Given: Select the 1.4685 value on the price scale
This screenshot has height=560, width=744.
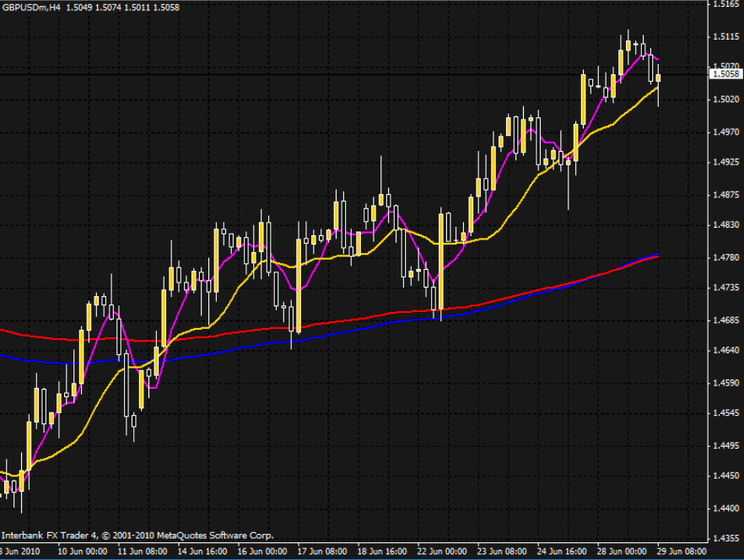Looking at the screenshot, I should (x=726, y=320).
